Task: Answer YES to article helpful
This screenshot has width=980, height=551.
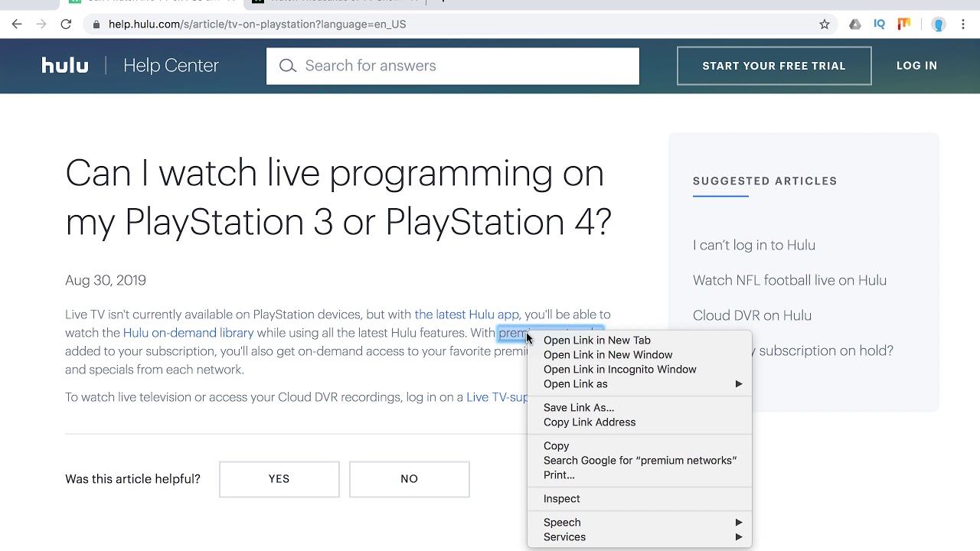Action: [x=279, y=479]
